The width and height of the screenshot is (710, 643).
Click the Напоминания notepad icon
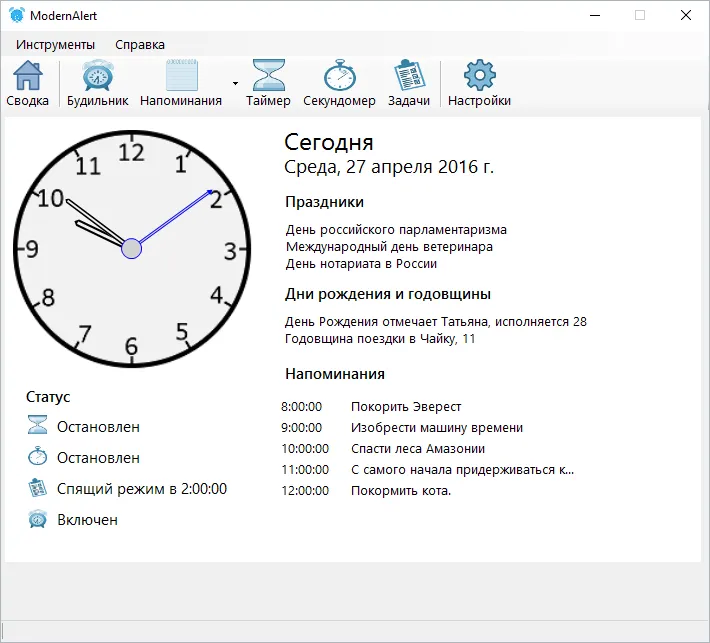point(181,76)
